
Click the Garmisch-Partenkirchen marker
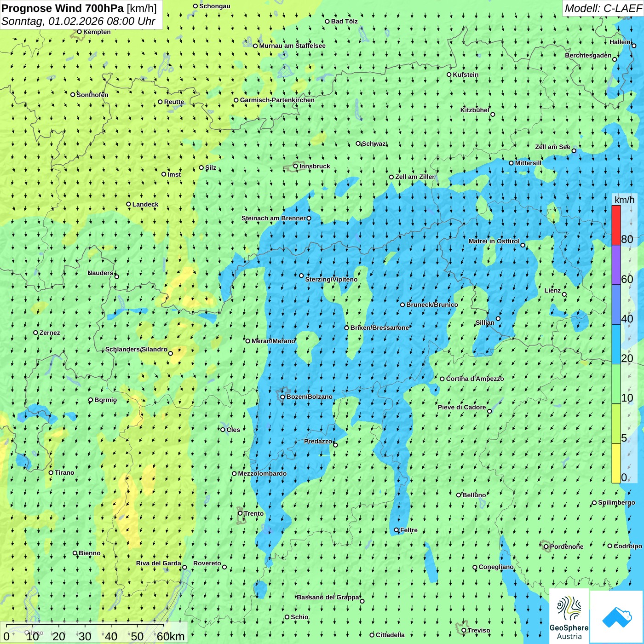tap(236, 100)
